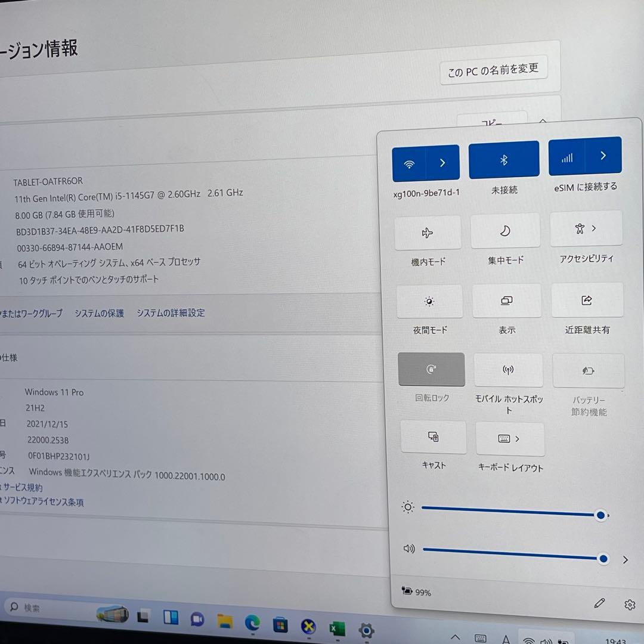
Task: Enable night light (夜間モード)
Action: pos(429,302)
